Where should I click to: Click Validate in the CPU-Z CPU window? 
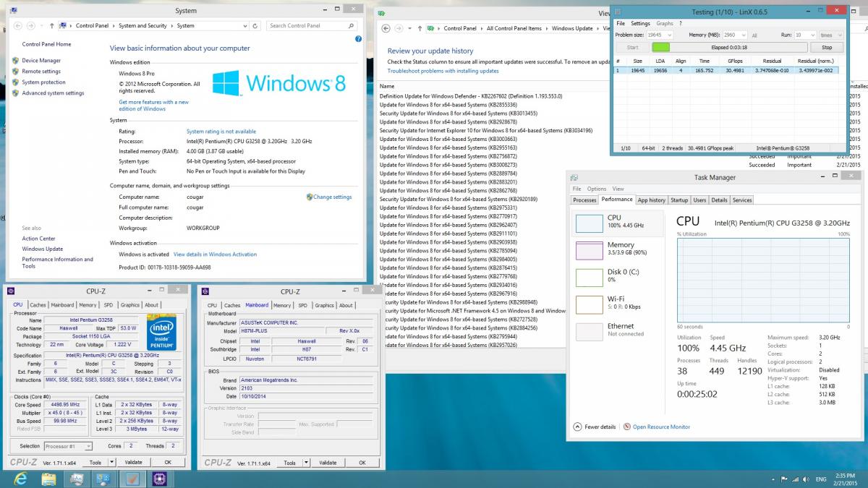[x=133, y=463]
